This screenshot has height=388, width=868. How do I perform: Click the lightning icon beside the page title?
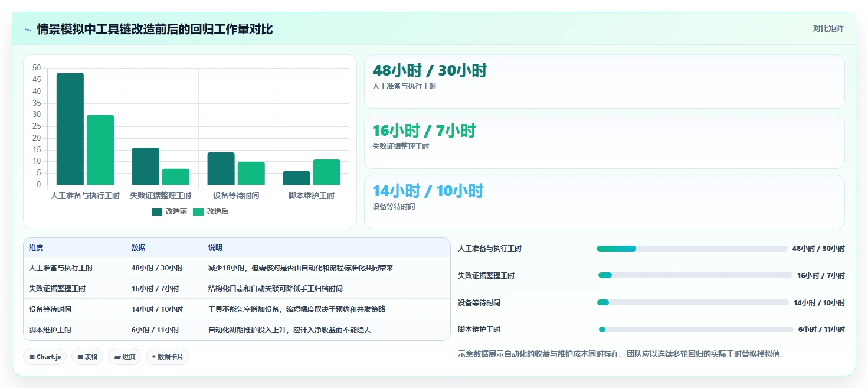pos(28,30)
